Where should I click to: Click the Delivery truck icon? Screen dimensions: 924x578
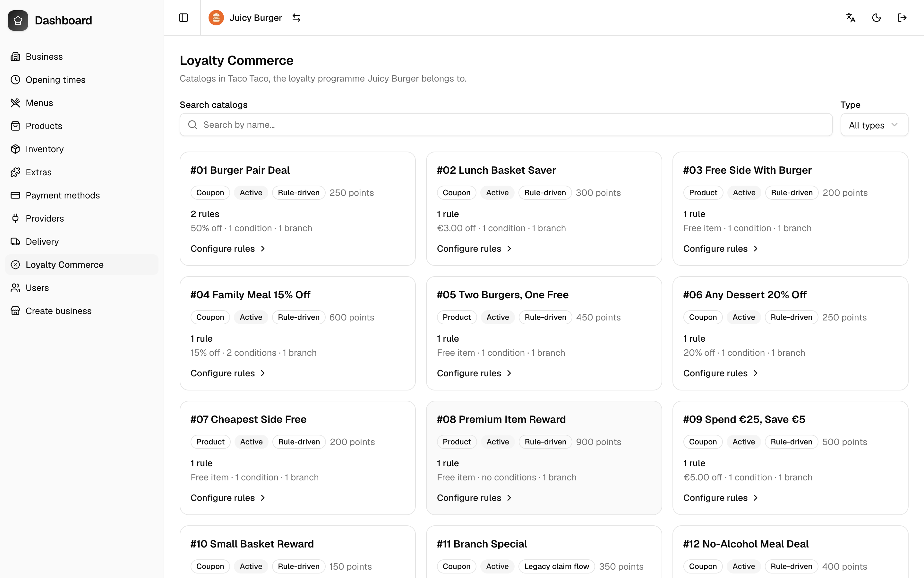point(15,241)
